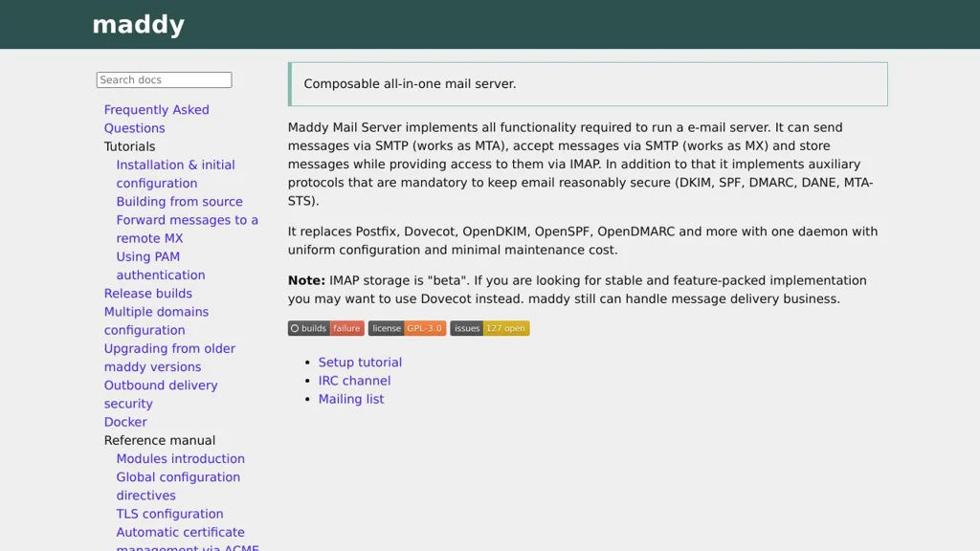980x551 pixels.
Task: Open the Mailing list link
Action: point(351,399)
